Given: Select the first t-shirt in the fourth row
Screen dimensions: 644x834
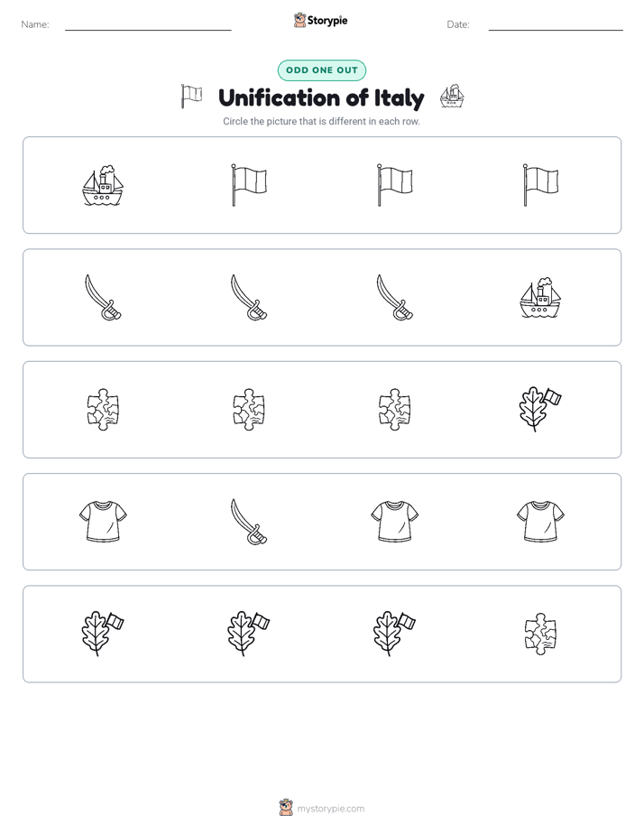Looking at the screenshot, I should click(103, 522).
